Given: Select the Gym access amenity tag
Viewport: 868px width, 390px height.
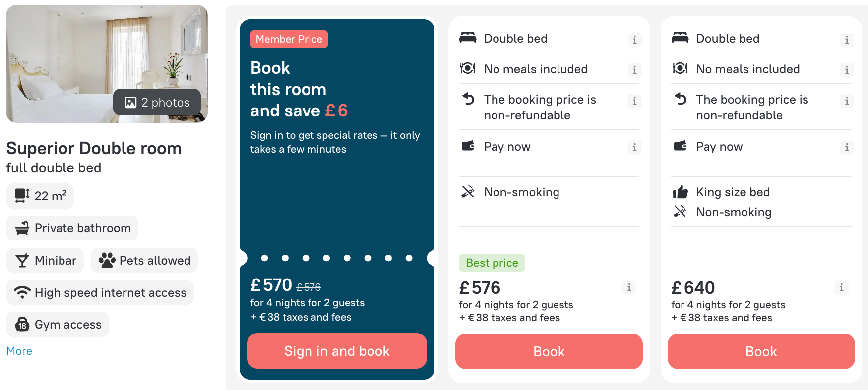Looking at the screenshot, I should pyautogui.click(x=58, y=325).
